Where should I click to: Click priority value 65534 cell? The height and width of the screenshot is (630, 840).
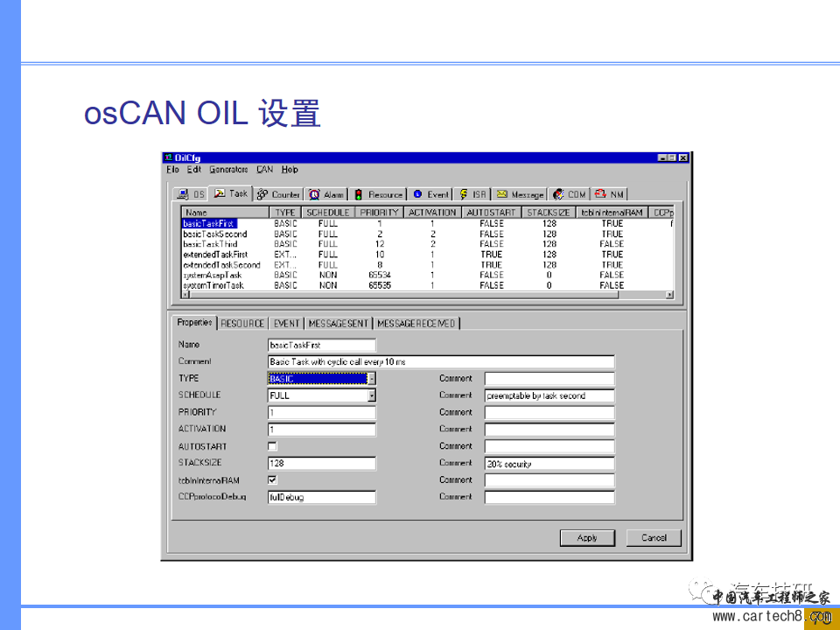(380, 275)
